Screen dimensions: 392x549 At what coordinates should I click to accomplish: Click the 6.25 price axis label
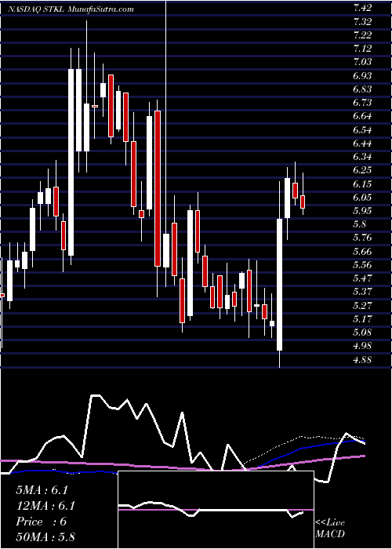pyautogui.click(x=362, y=170)
